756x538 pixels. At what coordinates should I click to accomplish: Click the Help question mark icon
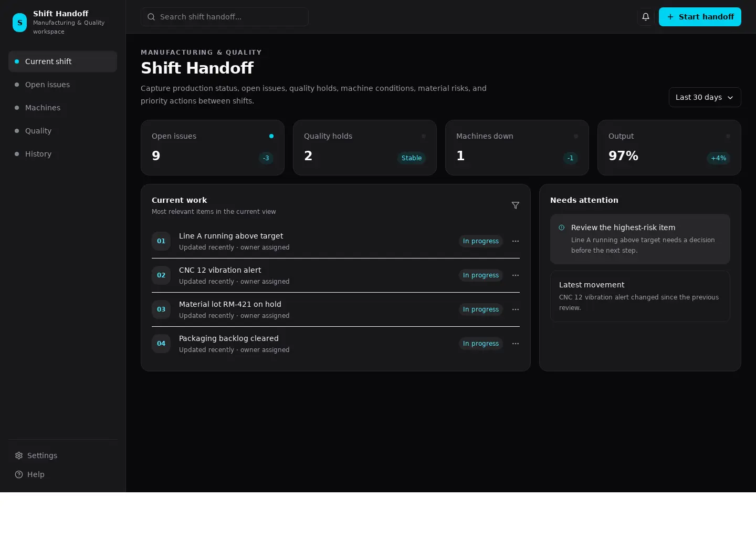point(19,474)
